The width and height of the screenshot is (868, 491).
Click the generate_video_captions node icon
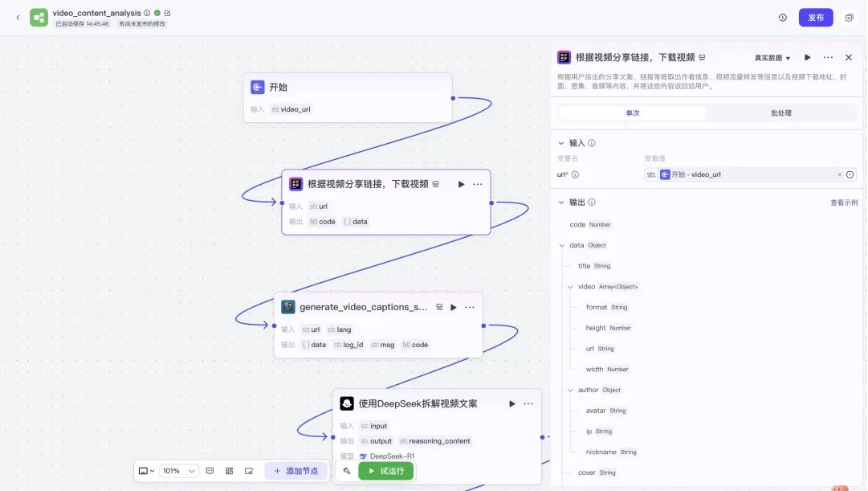[287, 307]
